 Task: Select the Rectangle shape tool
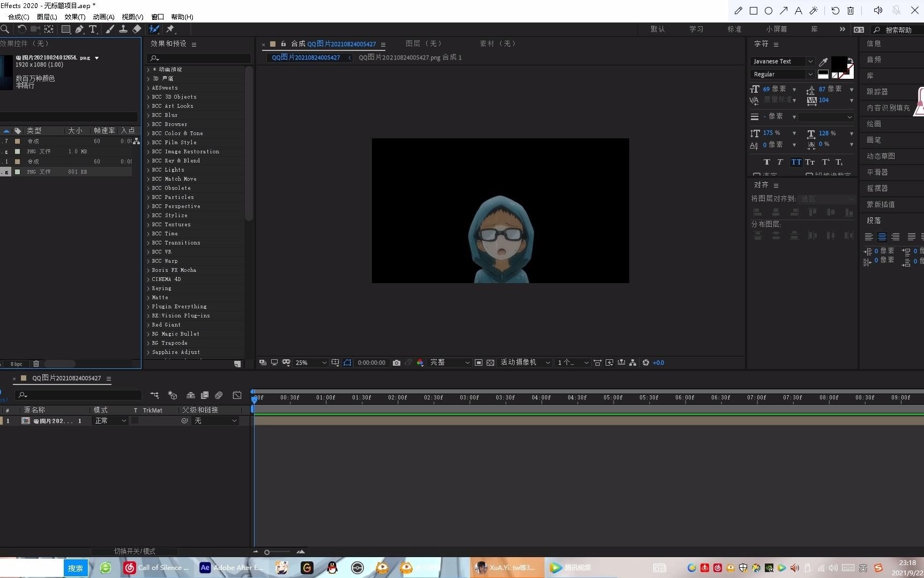[66, 29]
